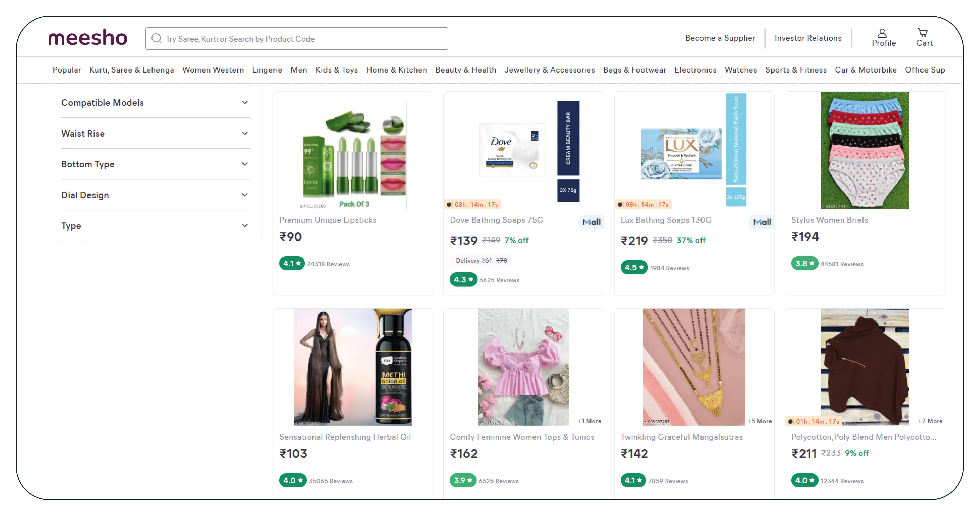The width and height of the screenshot is (980, 516).
Task: Click the 4.3 rating badge on Dove soaps
Action: point(463,280)
